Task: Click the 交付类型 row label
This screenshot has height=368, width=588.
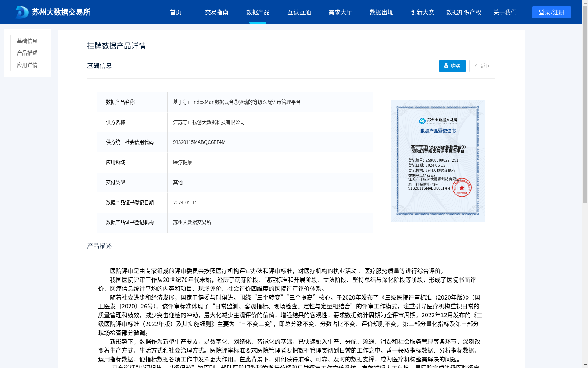Action: 115,182
